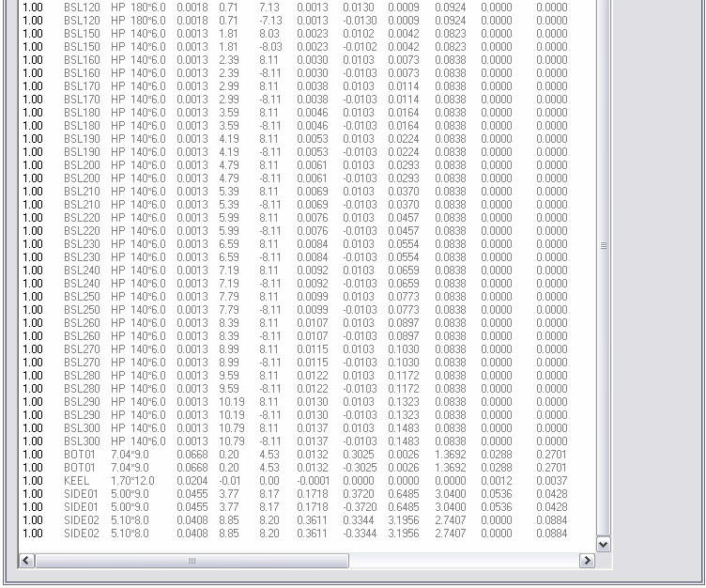Select -8.11 in the BSL280 row

click(270, 389)
